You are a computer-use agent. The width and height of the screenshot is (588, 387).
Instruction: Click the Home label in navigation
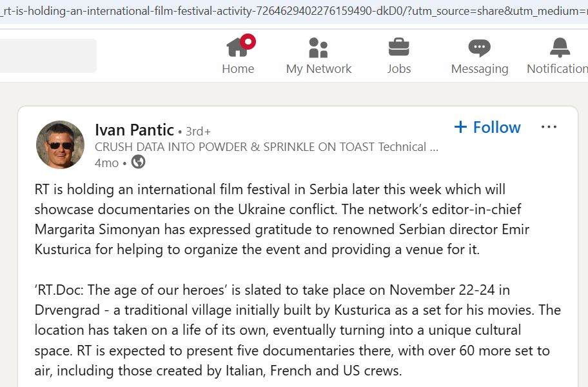click(x=238, y=69)
